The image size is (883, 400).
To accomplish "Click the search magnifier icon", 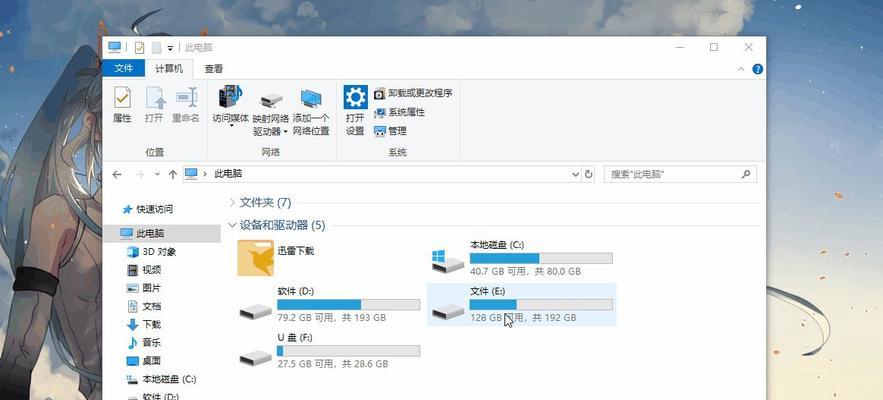I will 746,175.
